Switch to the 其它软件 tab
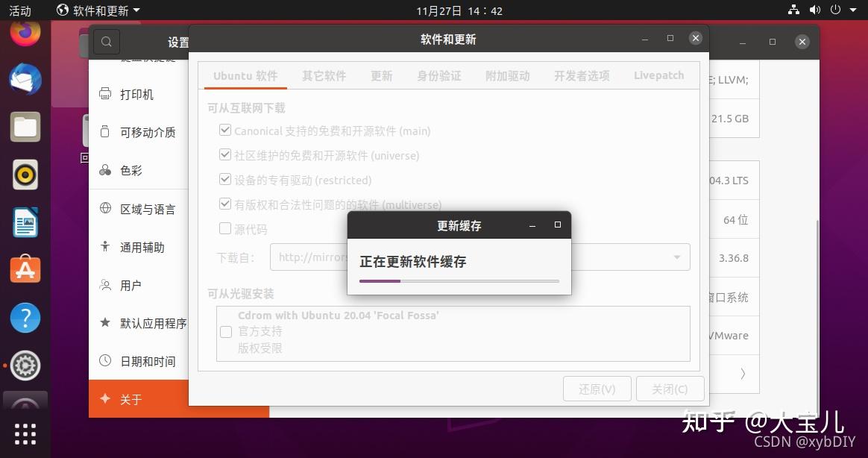Viewport: 868px width, 458px height. pyautogui.click(x=324, y=76)
